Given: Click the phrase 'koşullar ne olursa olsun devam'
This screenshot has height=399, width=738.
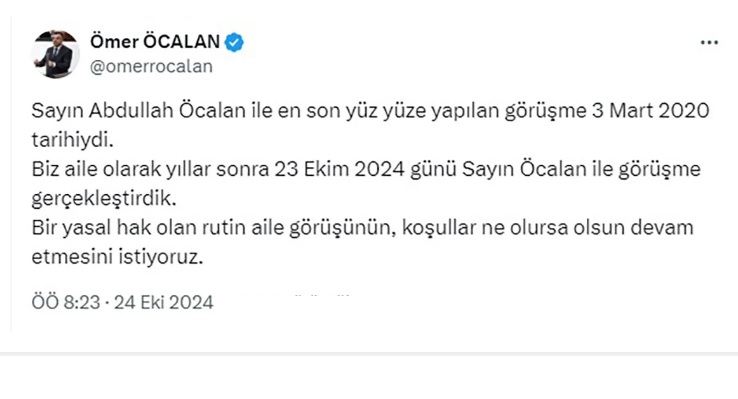Looking at the screenshot, I should pyautogui.click(x=548, y=228).
